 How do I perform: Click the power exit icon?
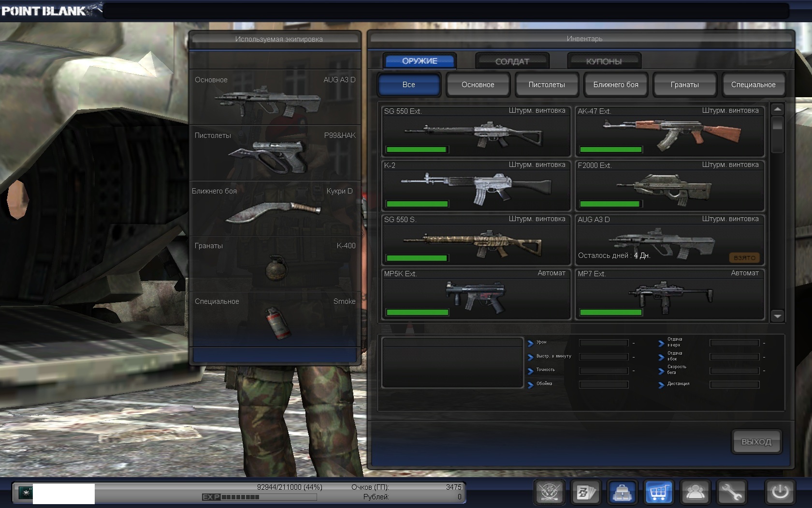[x=780, y=493]
